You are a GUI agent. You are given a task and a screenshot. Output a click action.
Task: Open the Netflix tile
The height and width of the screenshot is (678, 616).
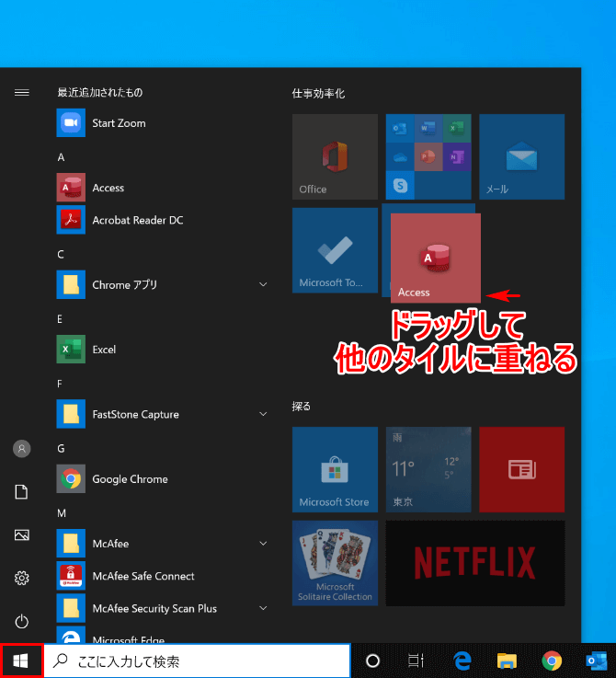pos(475,563)
